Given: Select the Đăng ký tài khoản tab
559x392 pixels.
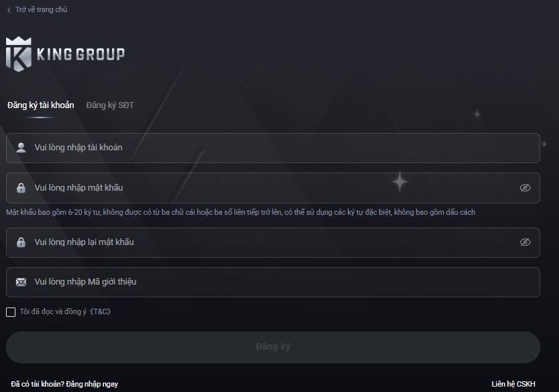Looking at the screenshot, I should 41,105.
